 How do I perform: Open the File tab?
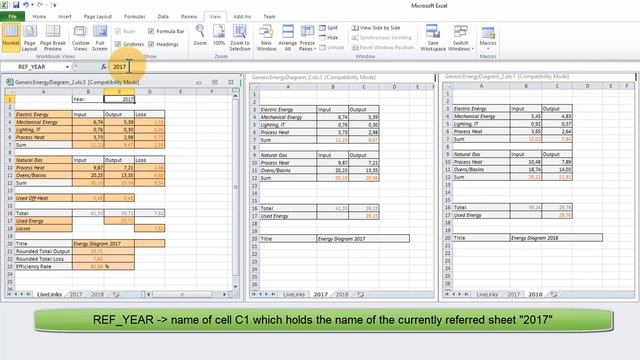pyautogui.click(x=13, y=16)
